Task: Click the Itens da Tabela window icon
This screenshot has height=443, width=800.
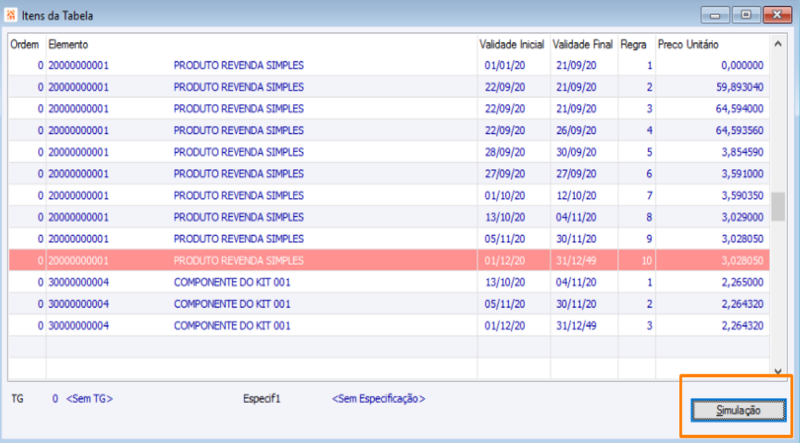Action: [11, 15]
